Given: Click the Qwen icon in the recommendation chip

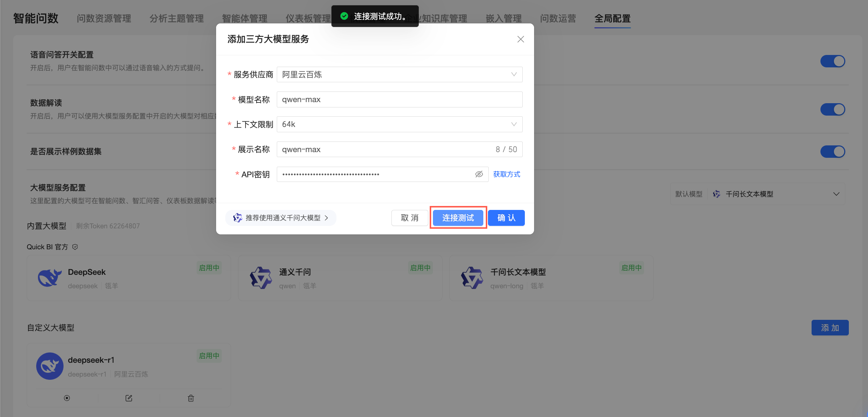Looking at the screenshot, I should pos(237,218).
